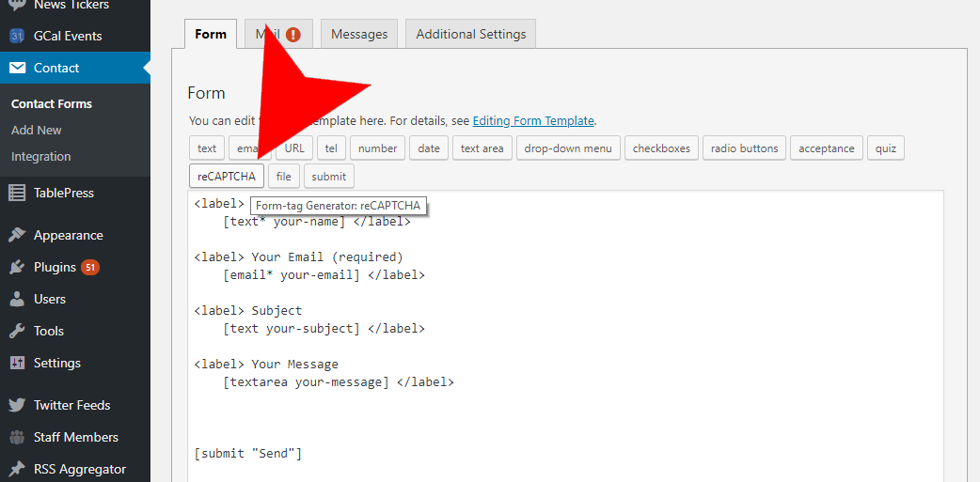
Task: Click the GCal Events calendar icon
Action: (x=17, y=37)
